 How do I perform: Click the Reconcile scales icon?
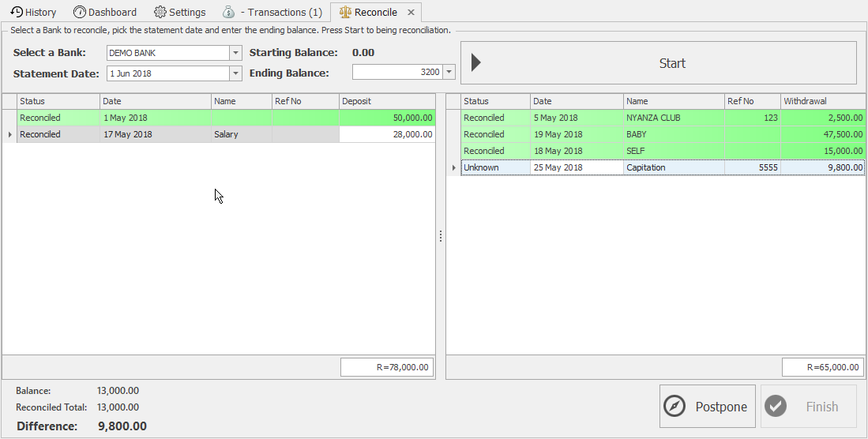coord(344,12)
